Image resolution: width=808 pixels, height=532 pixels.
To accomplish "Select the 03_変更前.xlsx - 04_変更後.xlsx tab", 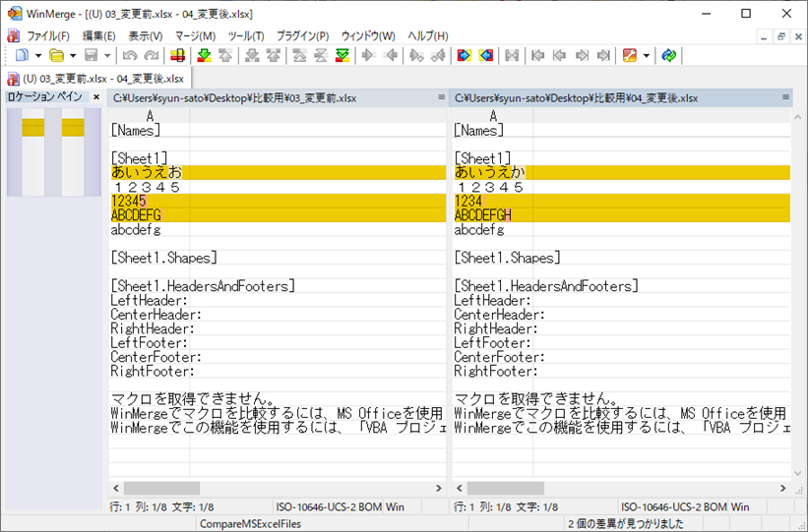I will click(x=96, y=78).
